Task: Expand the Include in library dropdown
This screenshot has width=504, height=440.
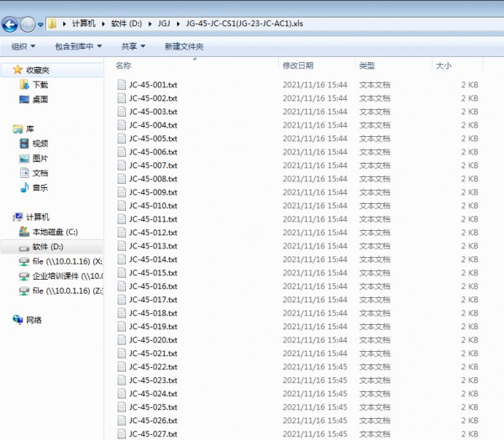Action: tap(77, 46)
